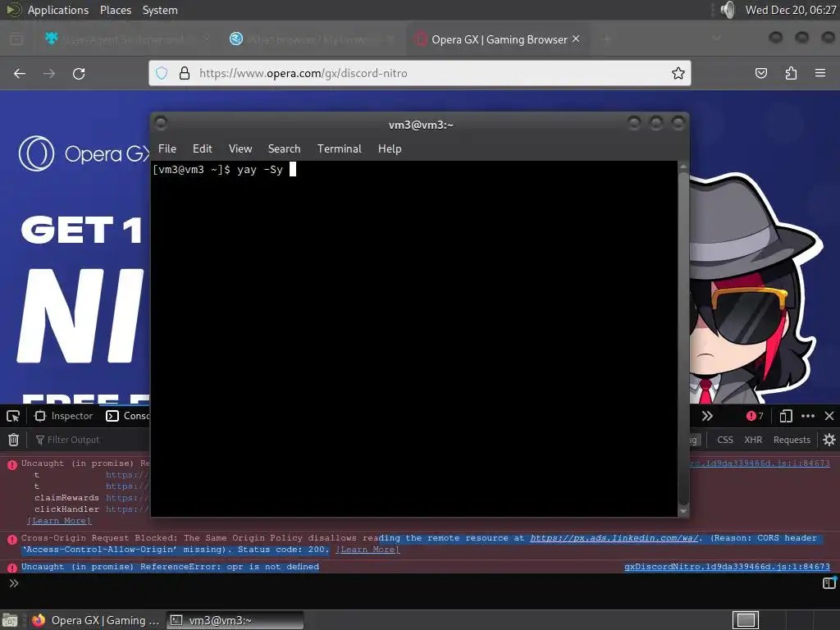Click the clock showing Wed Dec 20
Screen dimensions: 840x630
point(791,10)
